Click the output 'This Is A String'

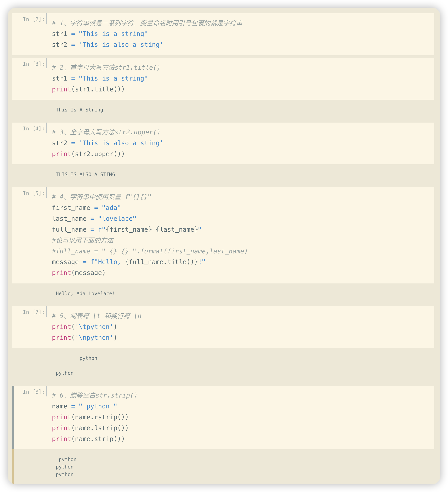pyautogui.click(x=79, y=110)
